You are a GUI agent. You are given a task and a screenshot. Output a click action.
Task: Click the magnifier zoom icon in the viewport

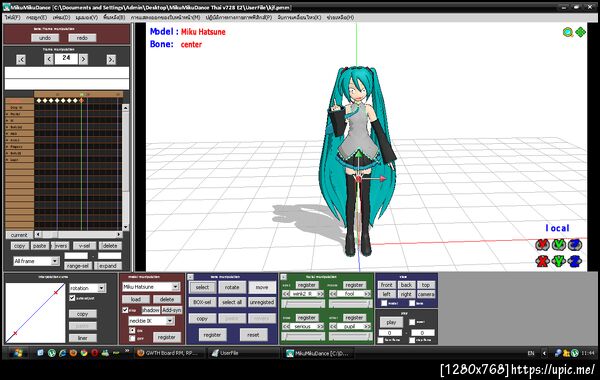point(568,33)
